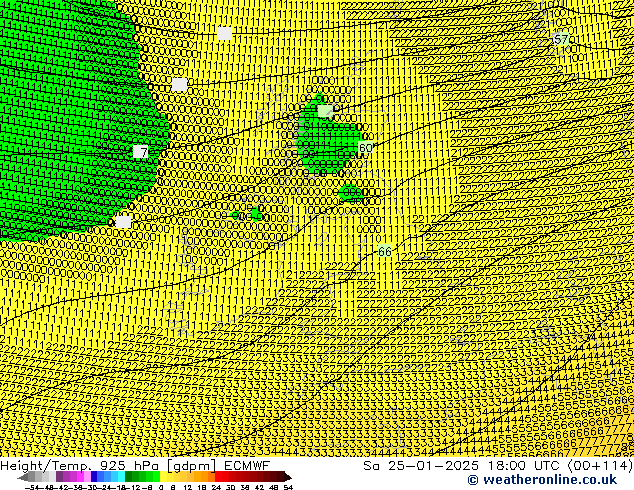Viewport: 634px width, 490px height.
Task: Click the bright red legend swatch above 24
Action: (218, 477)
